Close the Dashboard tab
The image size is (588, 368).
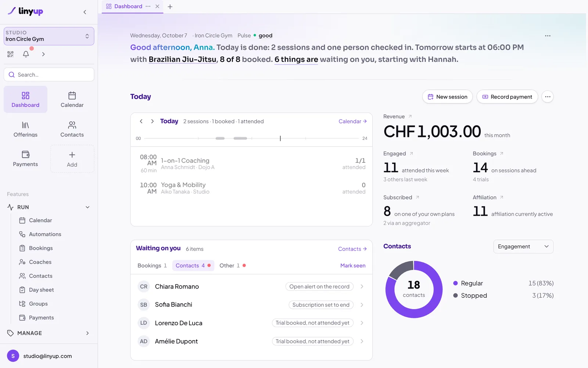tap(157, 6)
